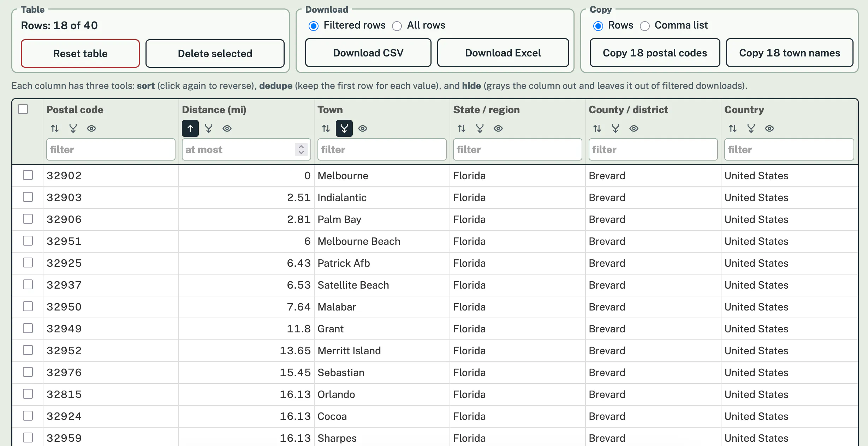
Task: Adjust the Distance at most stepper arrows
Action: coord(301,150)
